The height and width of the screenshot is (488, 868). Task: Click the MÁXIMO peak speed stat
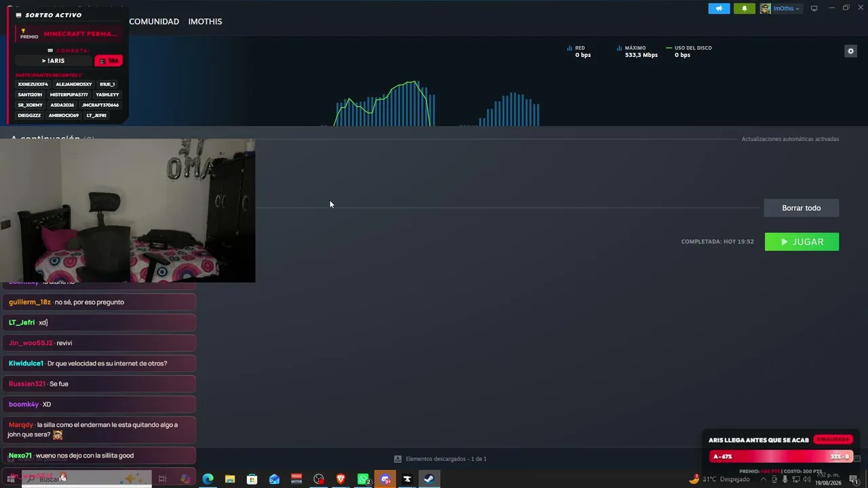637,52
